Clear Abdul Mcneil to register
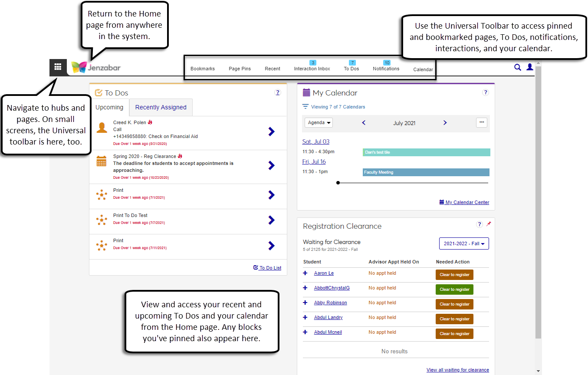This screenshot has height=375, width=588. coord(454,334)
